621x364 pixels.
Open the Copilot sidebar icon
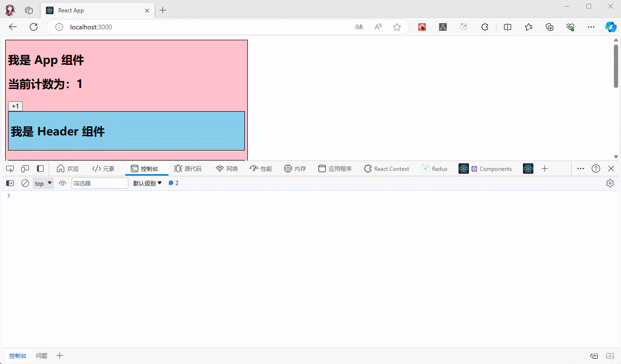611,27
